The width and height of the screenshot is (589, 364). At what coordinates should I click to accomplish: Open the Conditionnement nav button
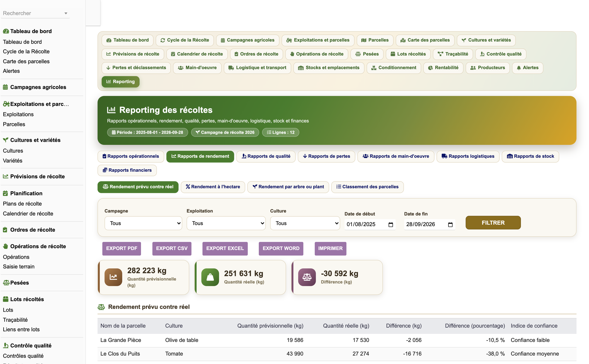pyautogui.click(x=394, y=68)
